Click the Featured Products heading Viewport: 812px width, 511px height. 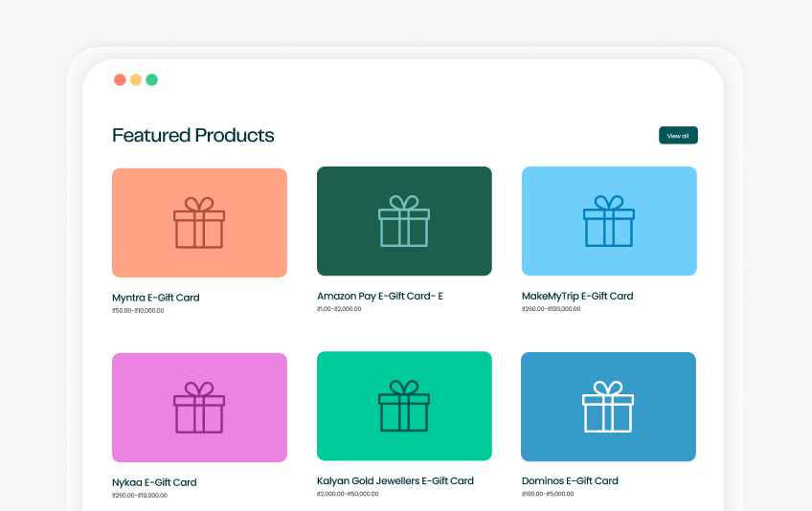(x=193, y=135)
